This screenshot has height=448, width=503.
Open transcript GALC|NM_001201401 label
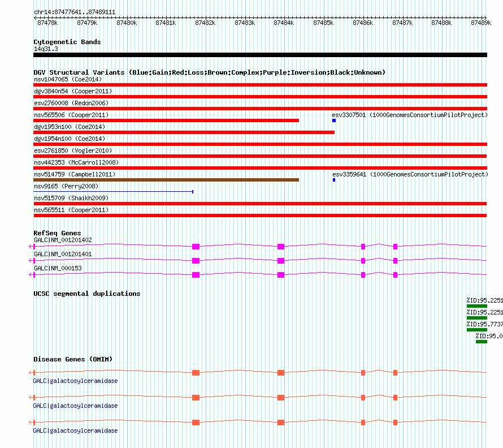63,254
